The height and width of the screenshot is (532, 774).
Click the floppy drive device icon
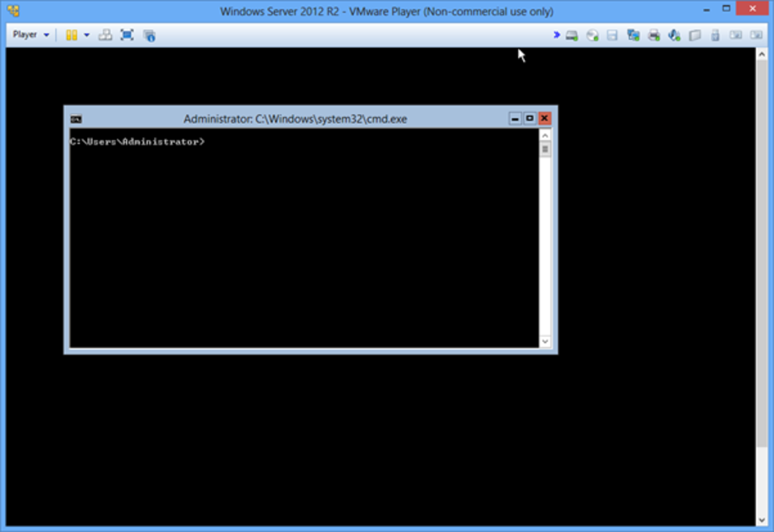point(613,35)
